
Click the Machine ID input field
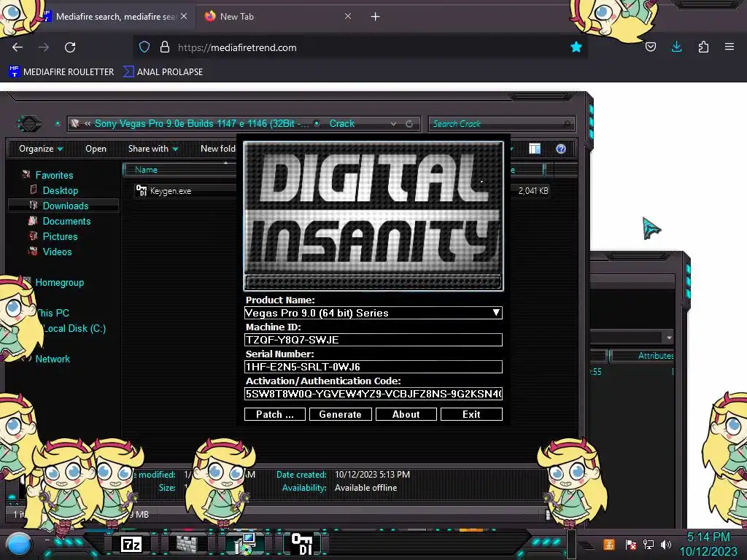[373, 340]
